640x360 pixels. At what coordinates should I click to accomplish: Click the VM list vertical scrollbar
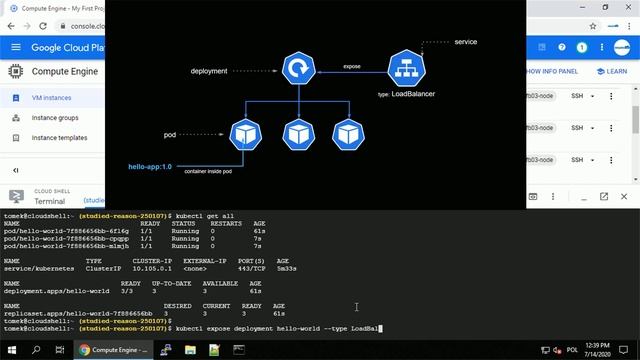636,120
